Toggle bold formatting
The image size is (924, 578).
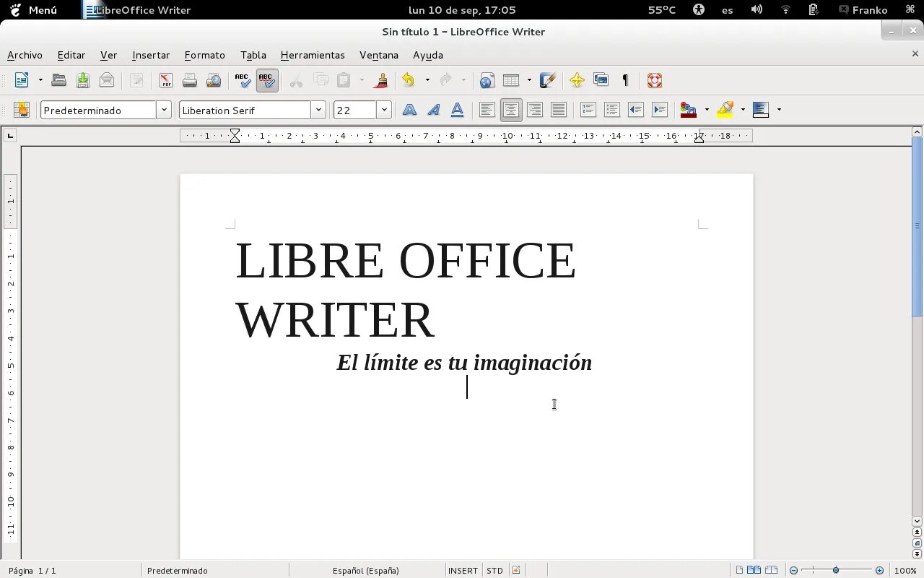tap(409, 110)
